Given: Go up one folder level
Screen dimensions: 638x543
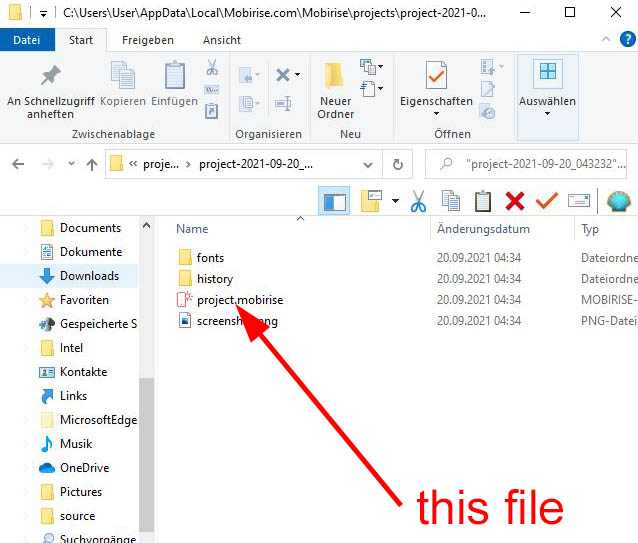Looking at the screenshot, I should point(92,164).
